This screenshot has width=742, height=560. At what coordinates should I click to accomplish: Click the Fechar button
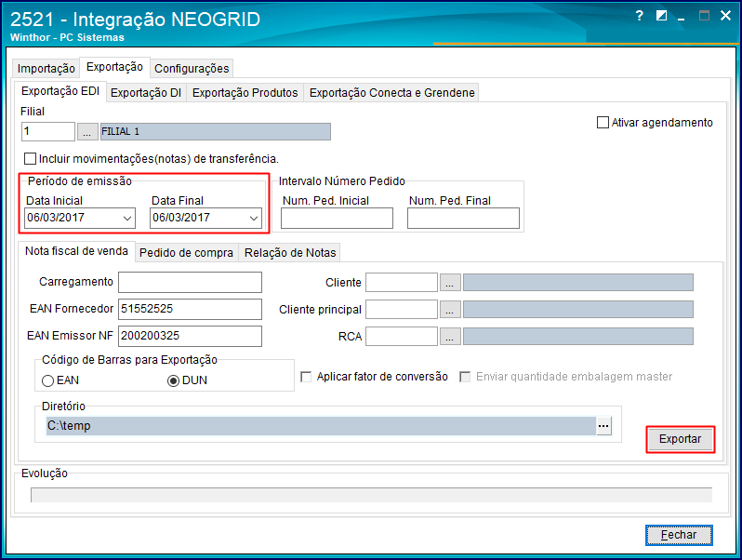pyautogui.click(x=679, y=535)
